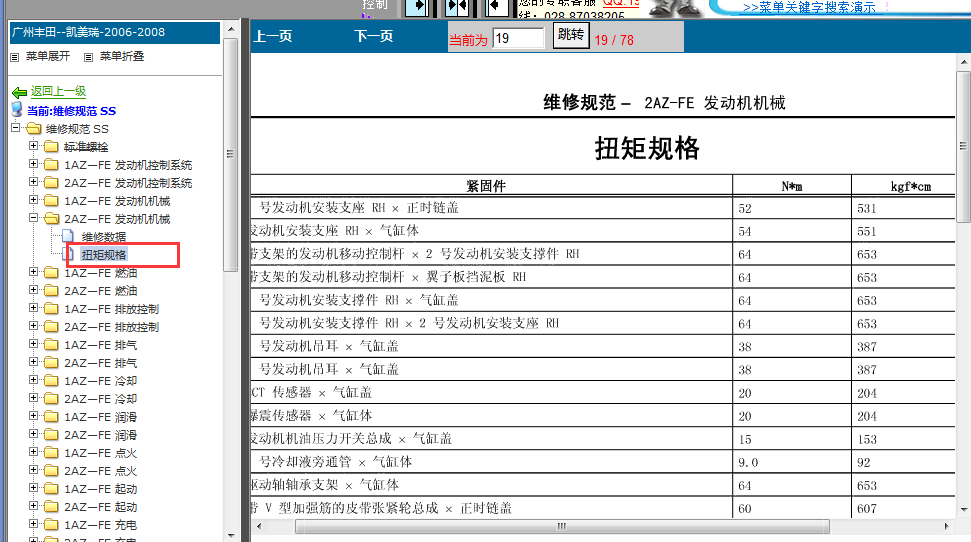This screenshot has width=971, height=542.
Task: Open the 1AZ—FE 点火 tree item
Action: point(100,453)
